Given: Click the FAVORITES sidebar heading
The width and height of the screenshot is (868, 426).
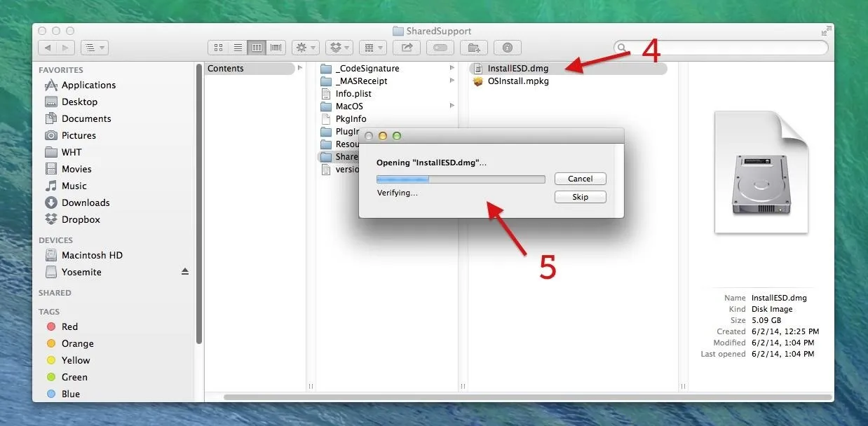Looking at the screenshot, I should tap(61, 70).
